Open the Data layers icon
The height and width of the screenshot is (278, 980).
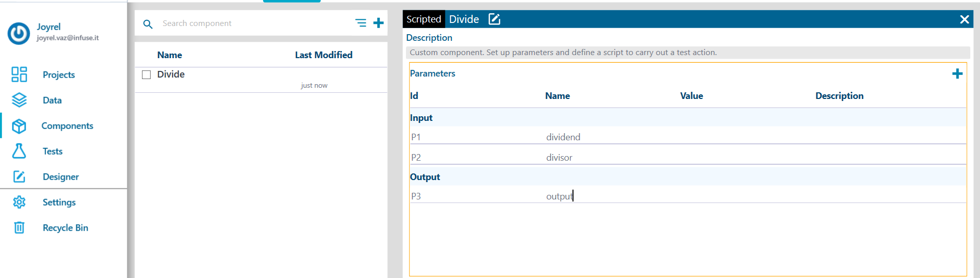tap(19, 100)
